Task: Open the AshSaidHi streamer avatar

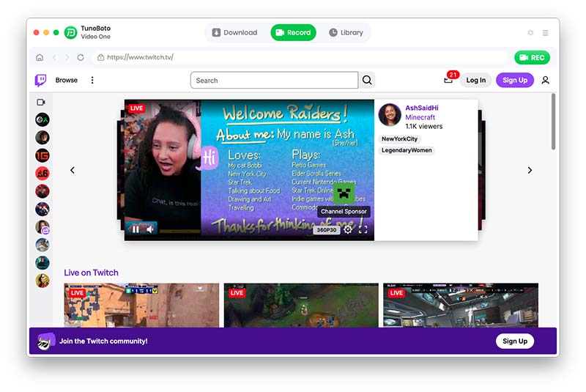Action: [x=390, y=115]
